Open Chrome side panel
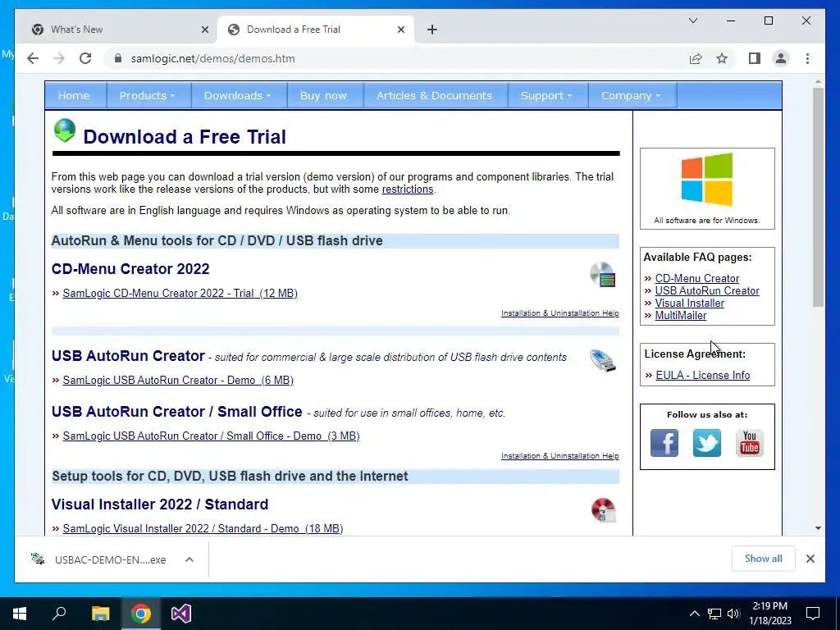This screenshot has width=840, height=630. point(755,58)
